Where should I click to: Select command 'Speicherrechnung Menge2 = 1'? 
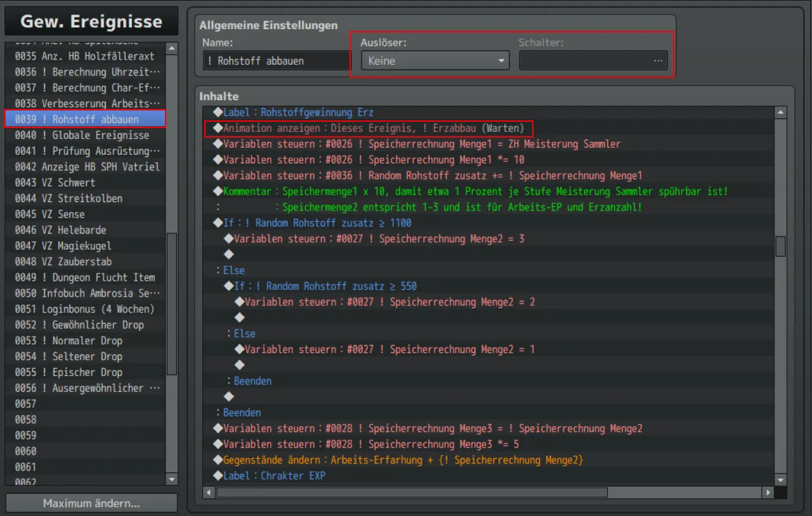[x=488, y=350]
